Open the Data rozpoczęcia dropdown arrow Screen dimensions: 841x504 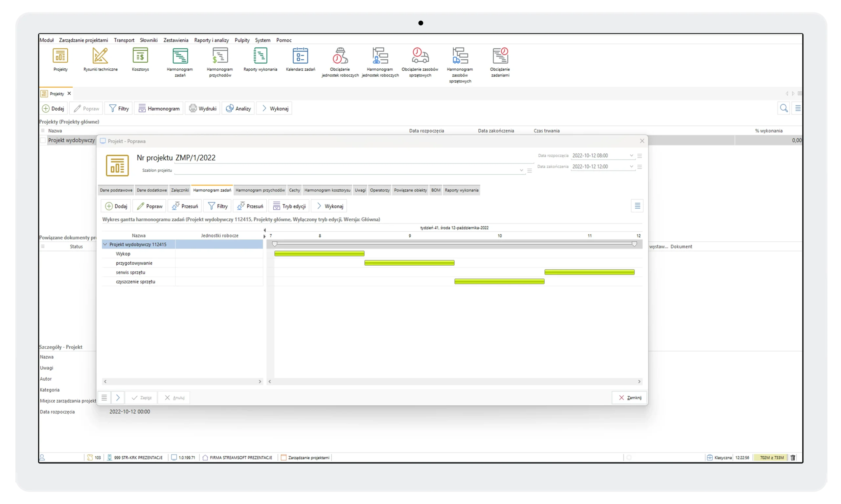pyautogui.click(x=631, y=156)
